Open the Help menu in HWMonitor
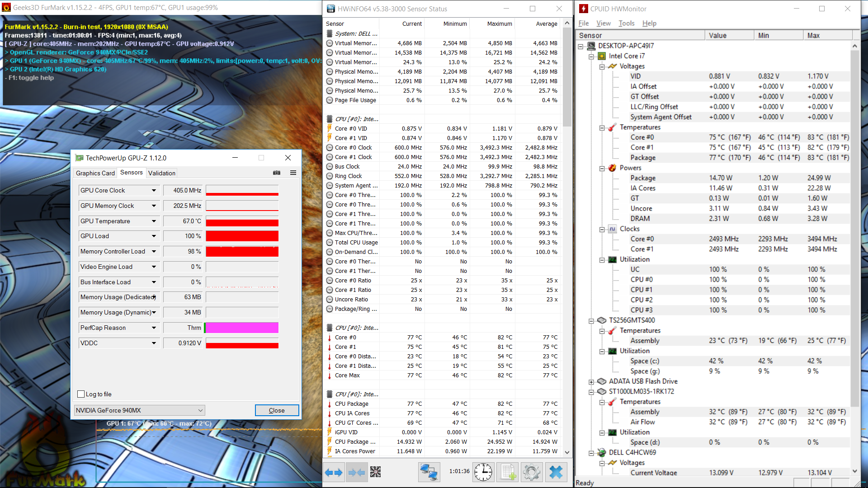The image size is (868, 488). click(x=649, y=23)
